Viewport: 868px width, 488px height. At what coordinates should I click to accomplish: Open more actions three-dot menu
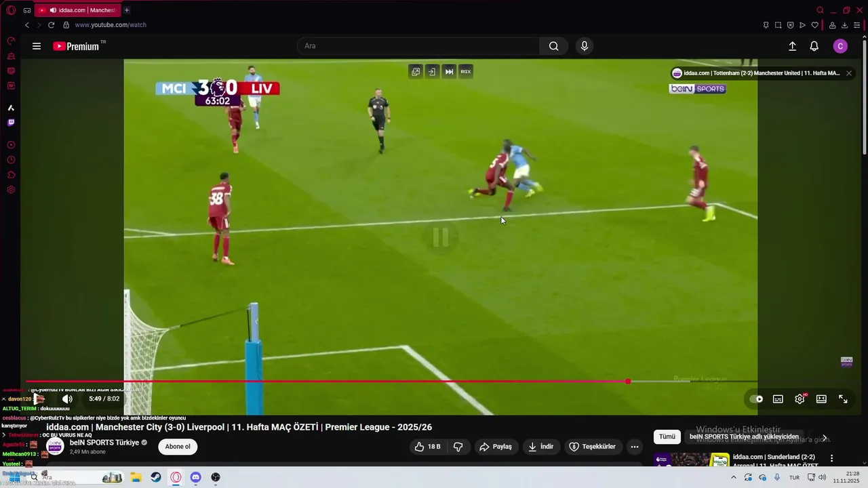click(x=634, y=447)
